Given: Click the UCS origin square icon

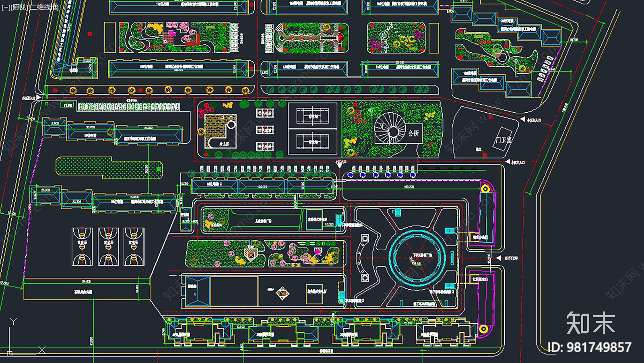Looking at the screenshot, I should 10,353.
